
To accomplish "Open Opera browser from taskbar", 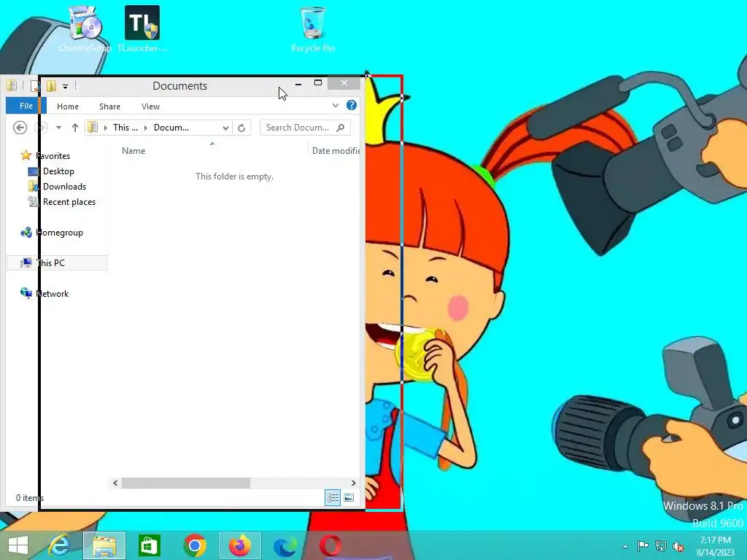I will (330, 545).
